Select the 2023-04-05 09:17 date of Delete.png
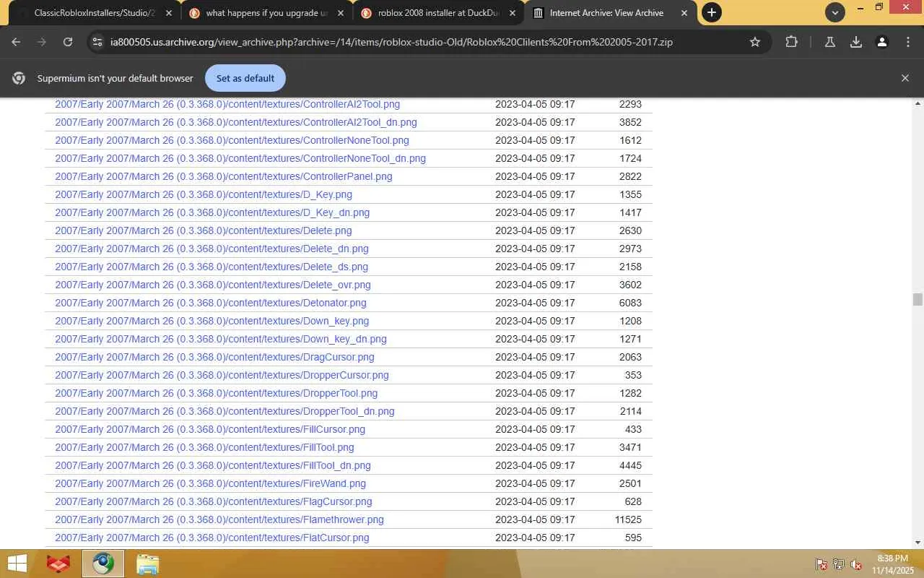This screenshot has width=924, height=578. pyautogui.click(x=535, y=230)
